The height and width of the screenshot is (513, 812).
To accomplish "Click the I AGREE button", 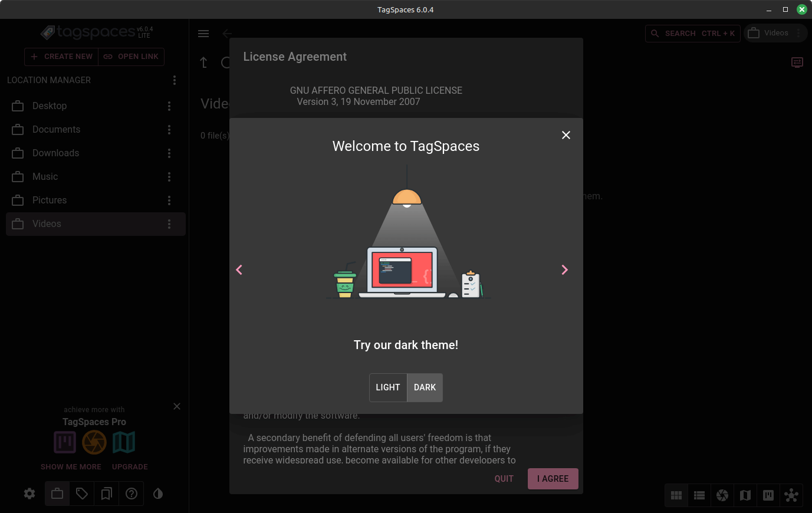I will [553, 479].
